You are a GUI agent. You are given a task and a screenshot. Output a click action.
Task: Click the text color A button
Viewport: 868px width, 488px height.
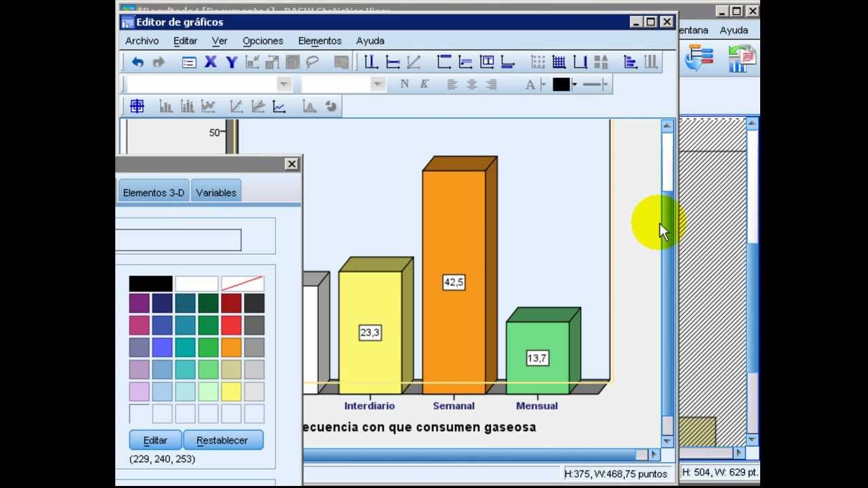tap(530, 85)
